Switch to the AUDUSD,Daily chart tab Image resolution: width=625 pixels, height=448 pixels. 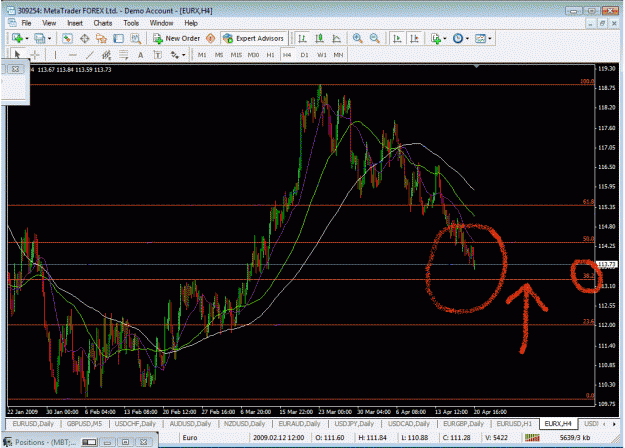coord(190,424)
